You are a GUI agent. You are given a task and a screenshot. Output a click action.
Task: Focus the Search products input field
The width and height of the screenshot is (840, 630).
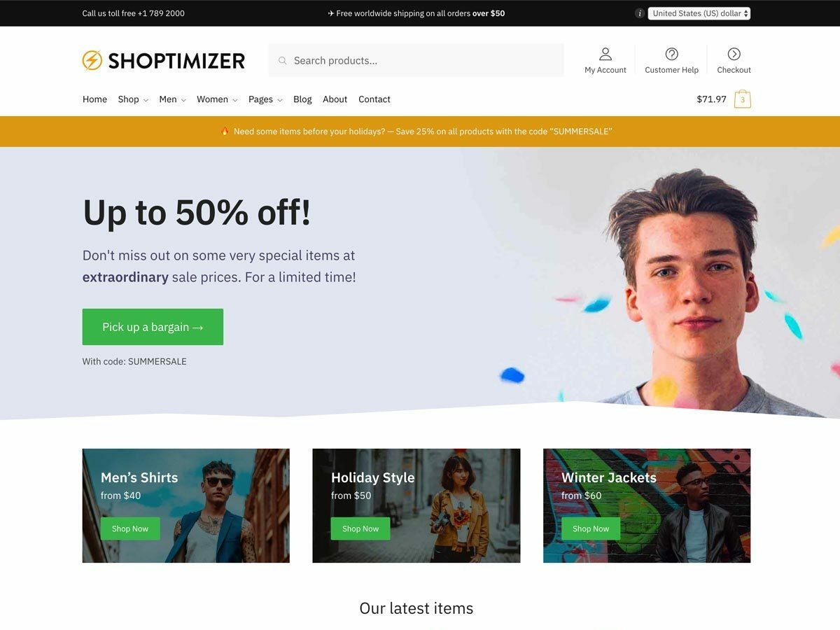(416, 61)
